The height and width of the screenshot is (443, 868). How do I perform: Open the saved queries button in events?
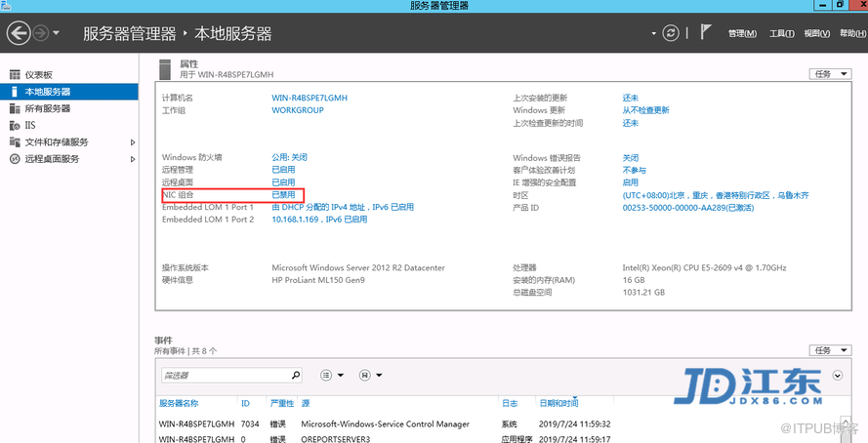click(370, 375)
